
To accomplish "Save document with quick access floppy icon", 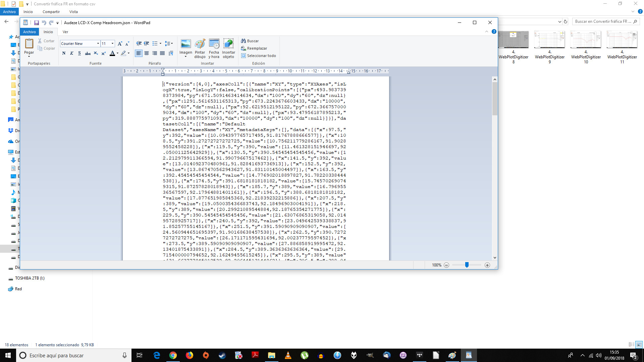I will [37, 23].
